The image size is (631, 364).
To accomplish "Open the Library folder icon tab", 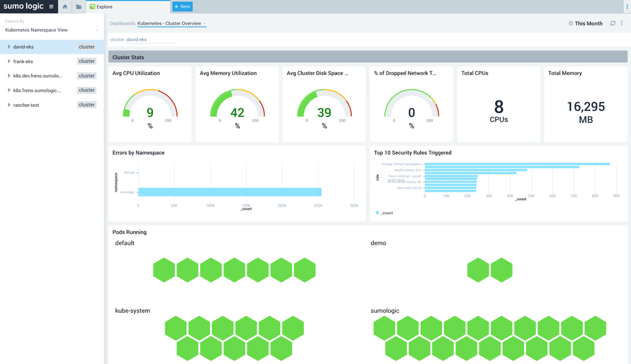I will [78, 6].
